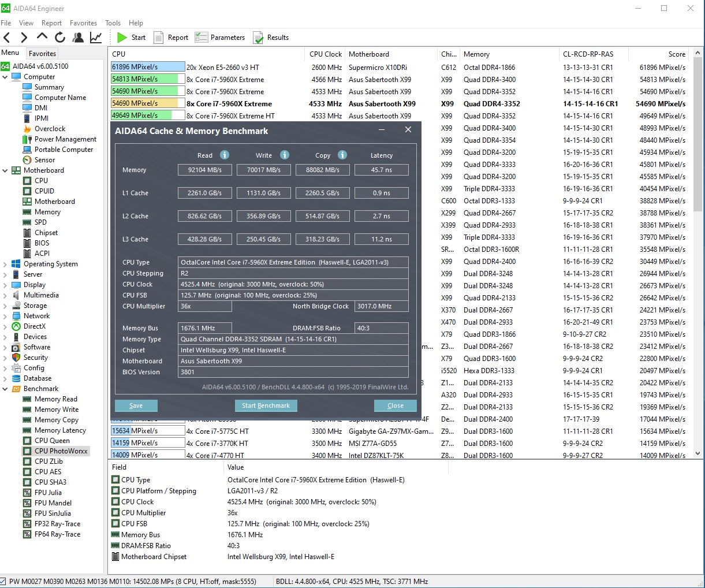Select the BIOS tree item
The height and width of the screenshot is (588, 705).
tap(42, 243)
